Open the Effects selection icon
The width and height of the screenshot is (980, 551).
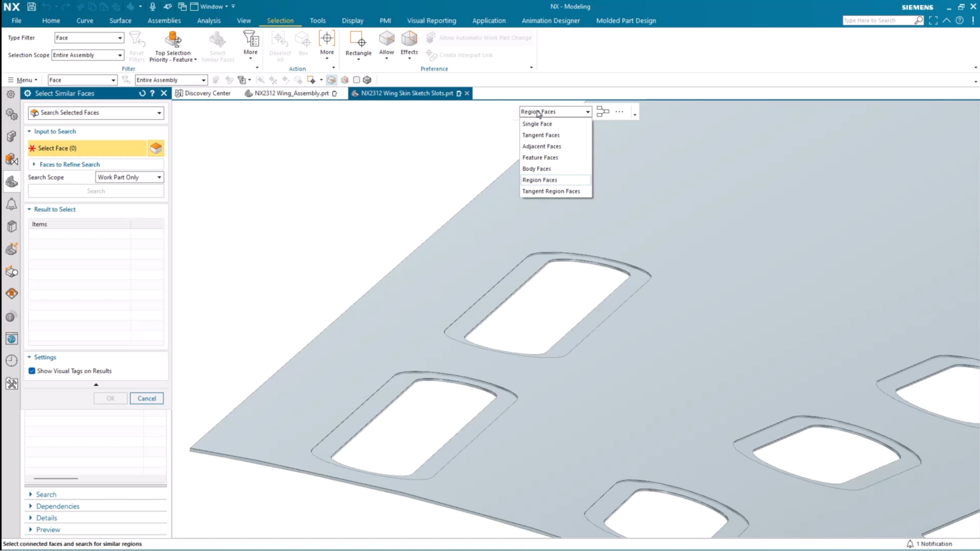click(x=409, y=40)
